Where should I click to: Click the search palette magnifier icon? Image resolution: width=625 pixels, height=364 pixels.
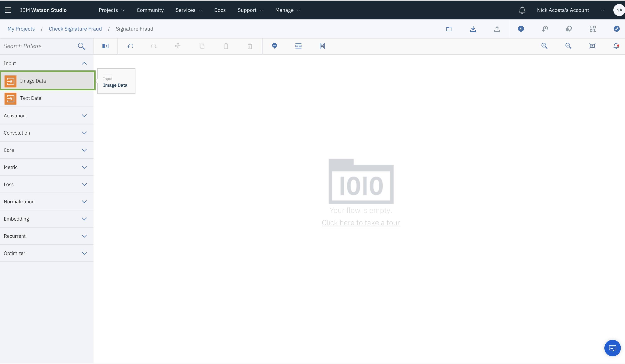(81, 46)
